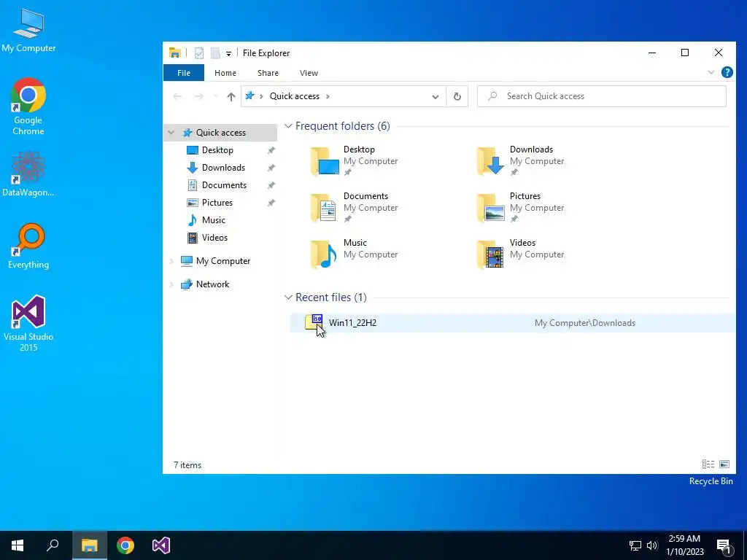Switch to the Home ribbon tab
The height and width of the screenshot is (560, 747).
[x=225, y=73]
